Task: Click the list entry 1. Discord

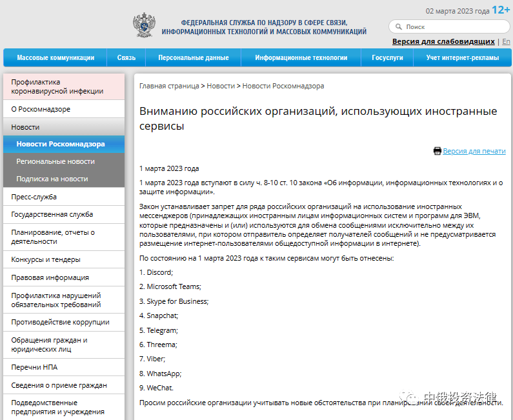Action: click(x=156, y=272)
